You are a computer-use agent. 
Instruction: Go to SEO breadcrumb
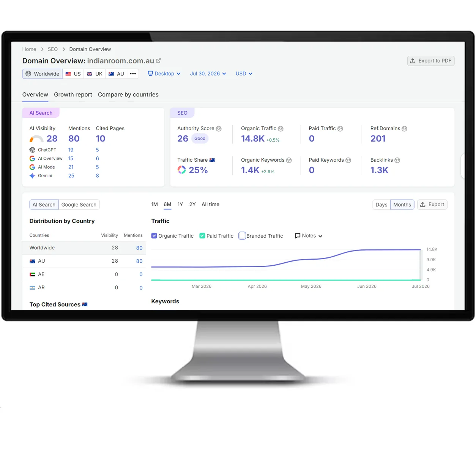point(53,49)
